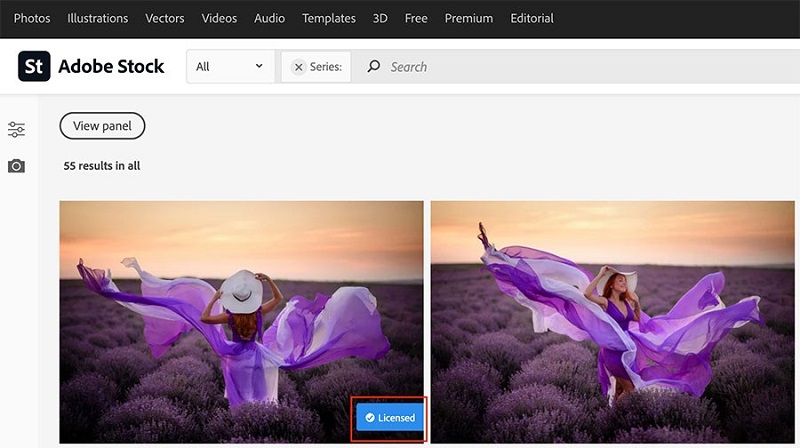Open the filters slider icon in sidebar
Image resolution: width=800 pixels, height=448 pixels.
(x=16, y=130)
